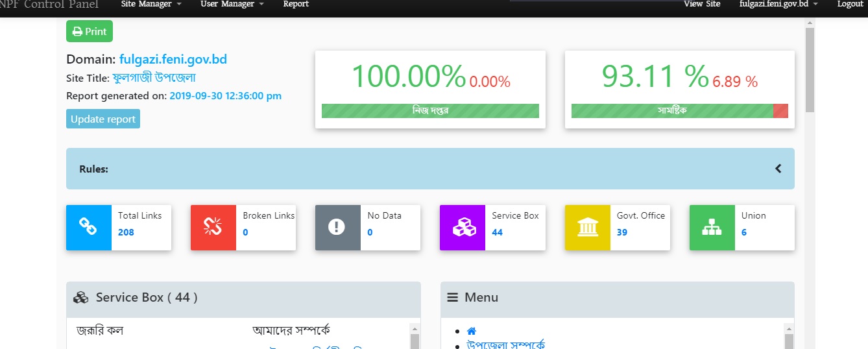
Task: Go to the Report menu item
Action: [x=296, y=5]
